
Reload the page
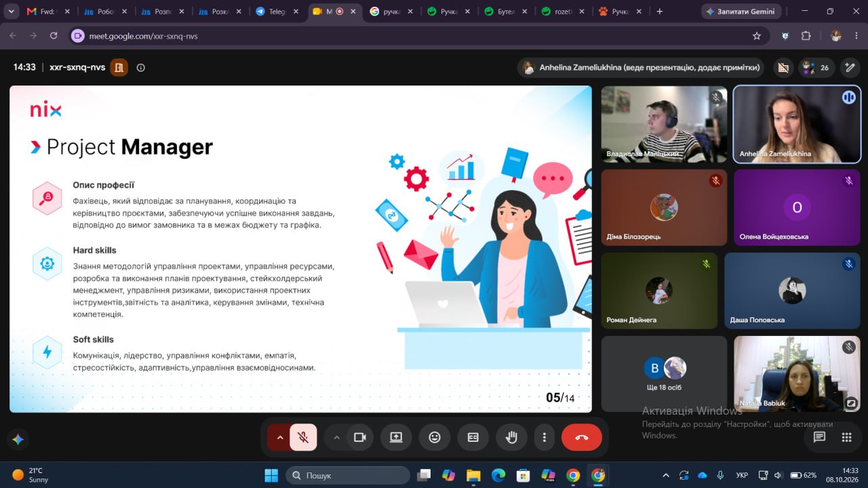coord(54,36)
